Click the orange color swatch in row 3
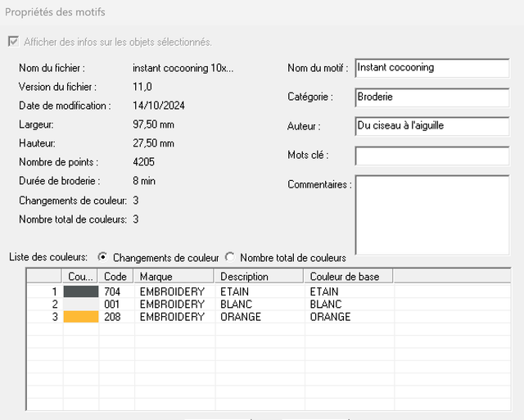Viewport: 524px width, 420px height. coord(81,317)
